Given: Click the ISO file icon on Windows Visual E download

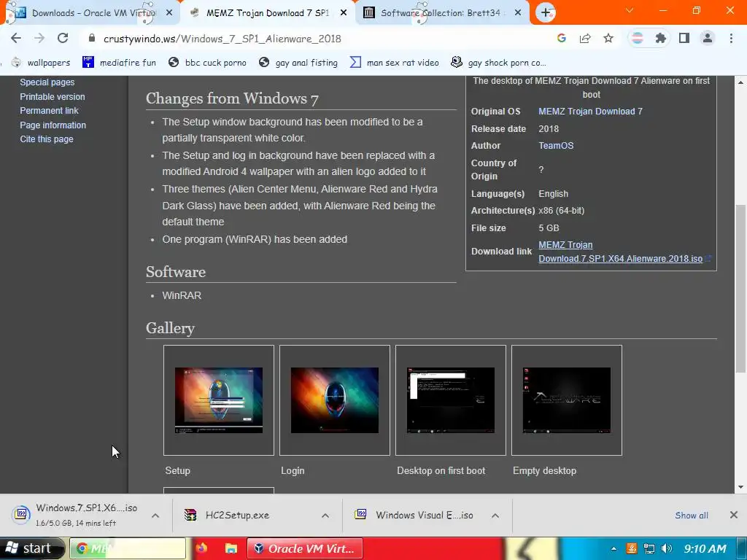Looking at the screenshot, I should 360,514.
